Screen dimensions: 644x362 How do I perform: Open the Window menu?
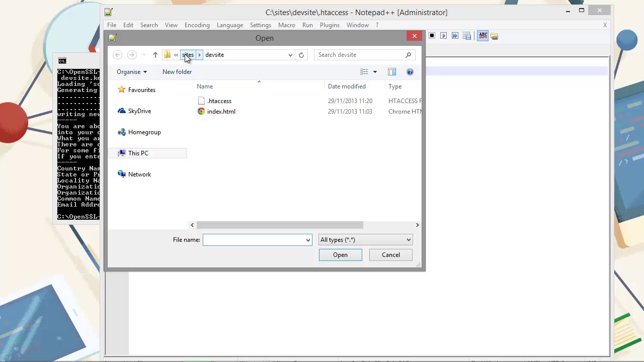point(358,25)
